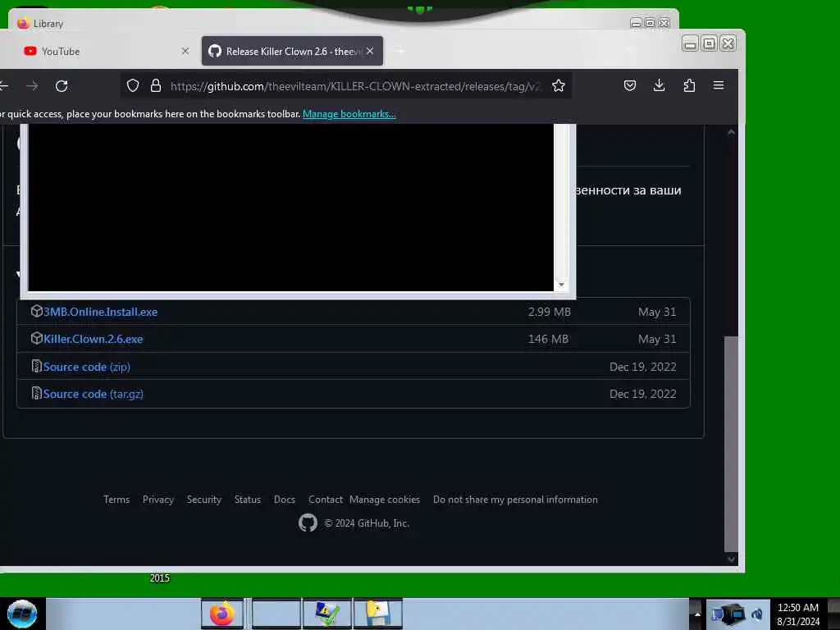Click the 2.99 MB file size text
840x630 pixels.
549,312
